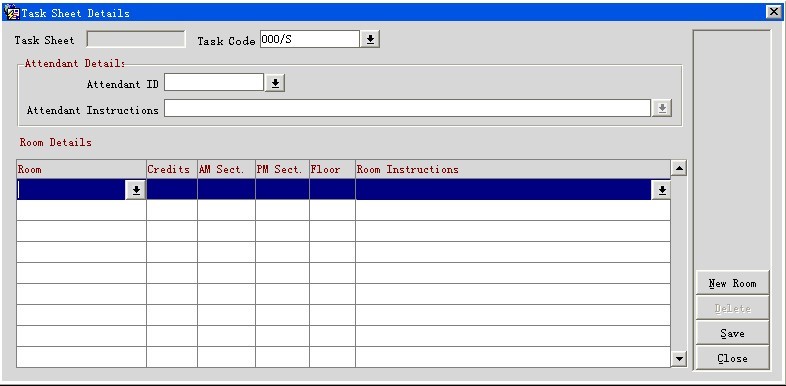Open the Room dropdown in the first row
This screenshot has width=786, height=386.
tap(136, 190)
